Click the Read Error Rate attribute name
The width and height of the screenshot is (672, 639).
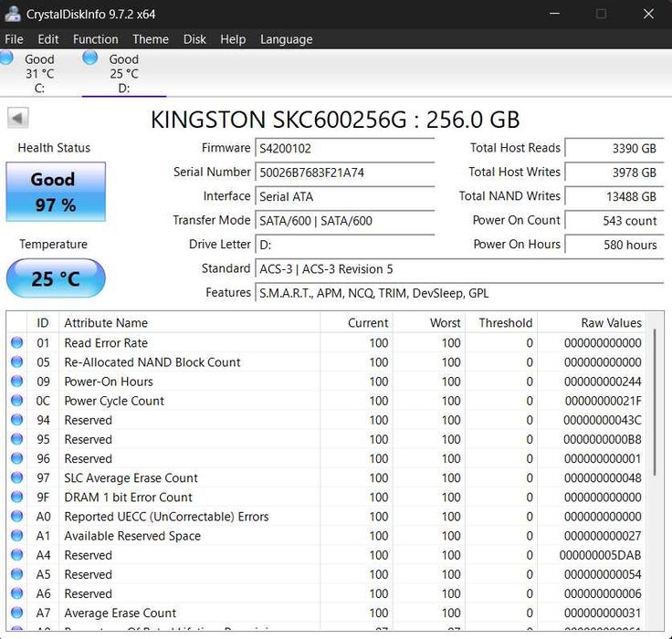(x=106, y=343)
